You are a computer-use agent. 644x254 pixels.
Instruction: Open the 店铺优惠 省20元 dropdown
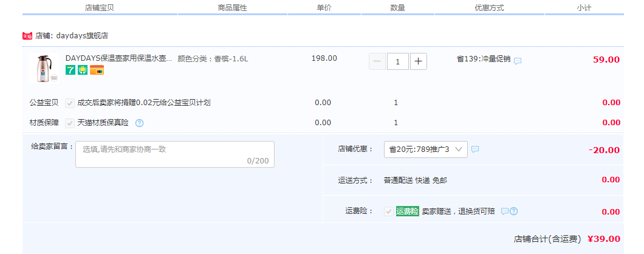425,149
